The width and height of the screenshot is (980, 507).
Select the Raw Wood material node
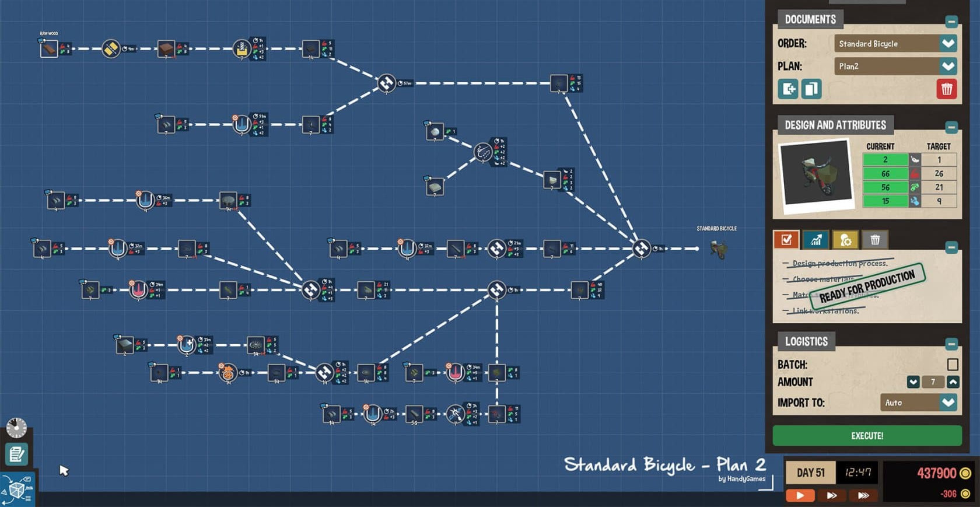click(x=49, y=49)
